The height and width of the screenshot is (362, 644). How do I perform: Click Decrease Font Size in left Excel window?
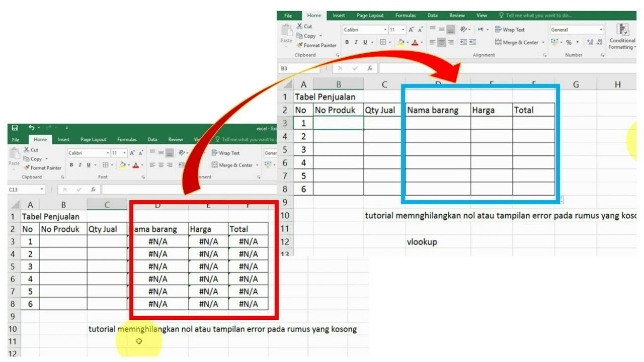(141, 153)
